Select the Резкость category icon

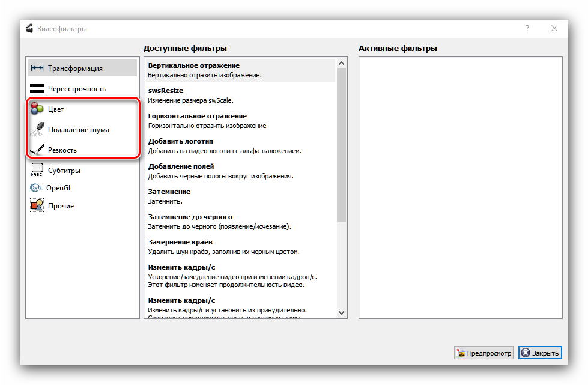[37, 150]
